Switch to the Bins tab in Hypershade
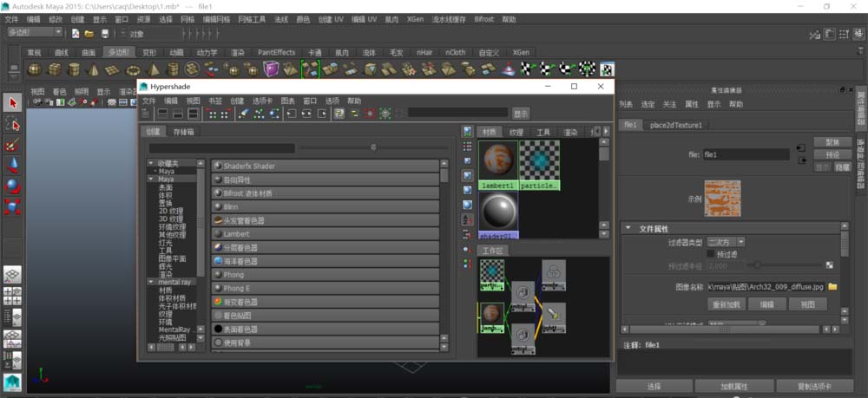 pos(184,132)
